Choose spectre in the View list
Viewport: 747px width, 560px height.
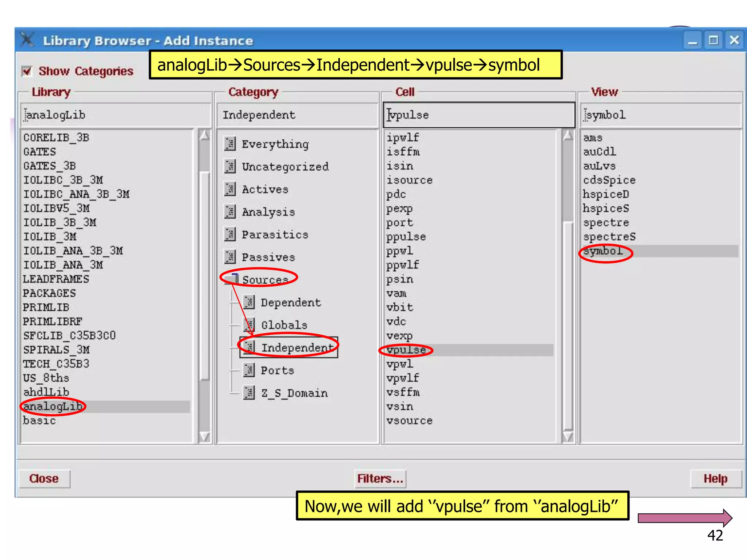[606, 223]
